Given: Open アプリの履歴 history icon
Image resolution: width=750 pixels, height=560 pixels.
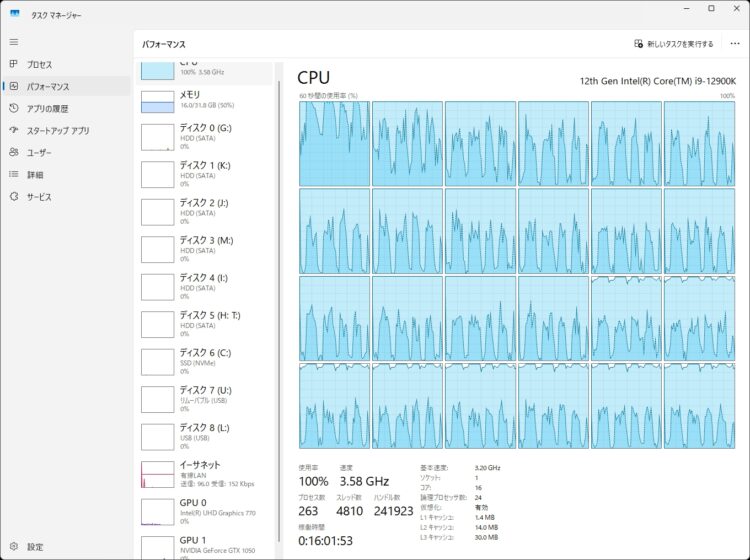Looking at the screenshot, I should (x=14, y=108).
